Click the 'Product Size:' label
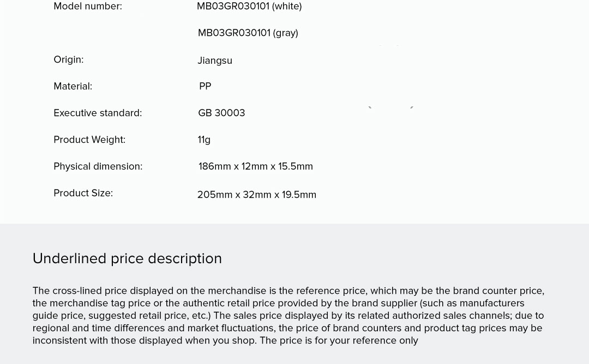The height and width of the screenshot is (364, 589). [83, 193]
